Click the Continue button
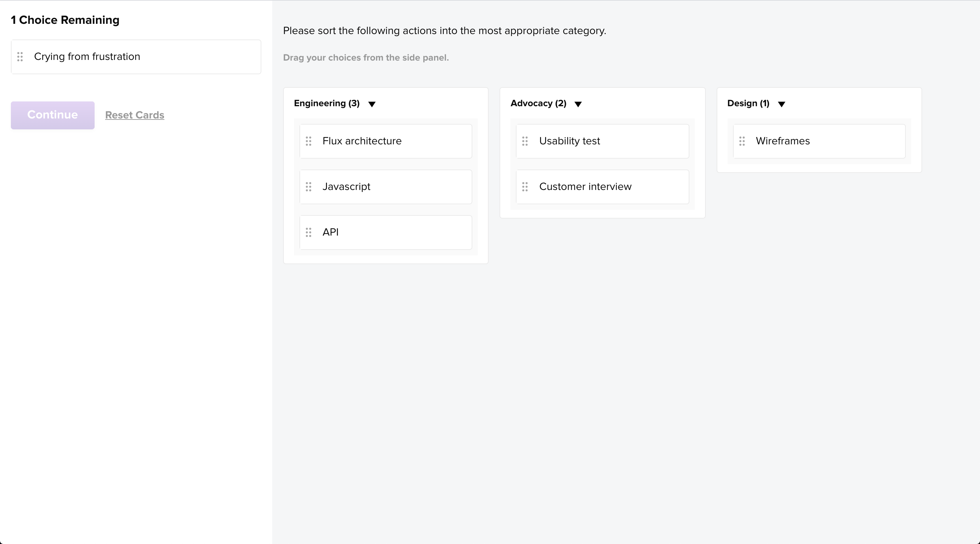Screen dimensions: 980x544 point(52,115)
